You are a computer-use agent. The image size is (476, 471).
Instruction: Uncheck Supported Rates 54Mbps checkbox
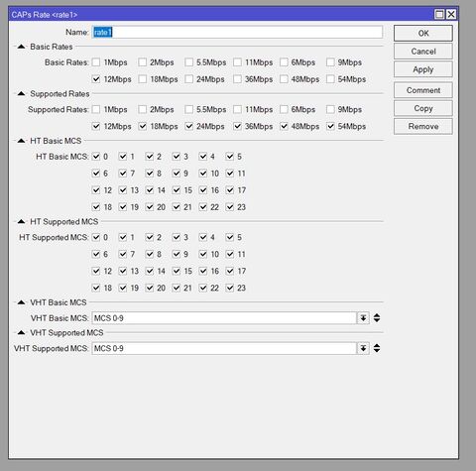pyautogui.click(x=330, y=126)
